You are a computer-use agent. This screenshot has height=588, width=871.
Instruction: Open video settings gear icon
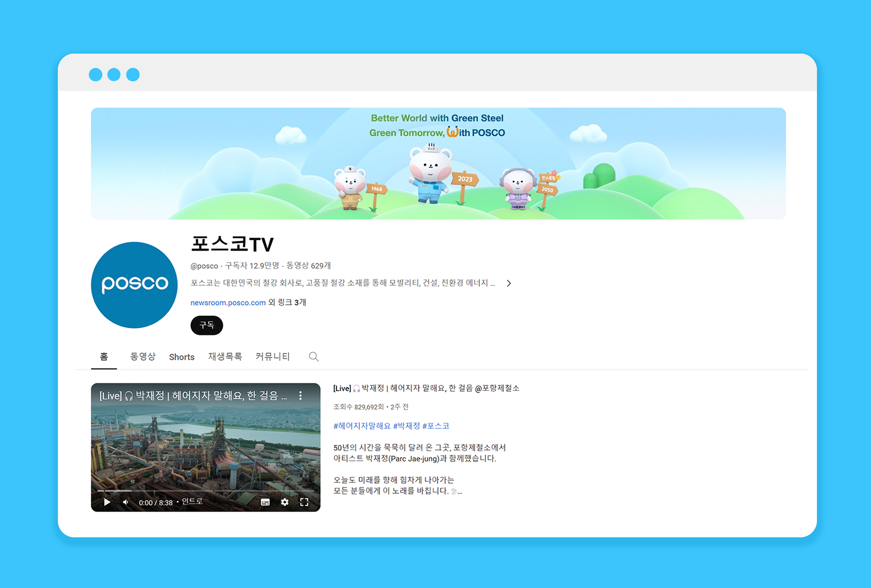click(284, 502)
